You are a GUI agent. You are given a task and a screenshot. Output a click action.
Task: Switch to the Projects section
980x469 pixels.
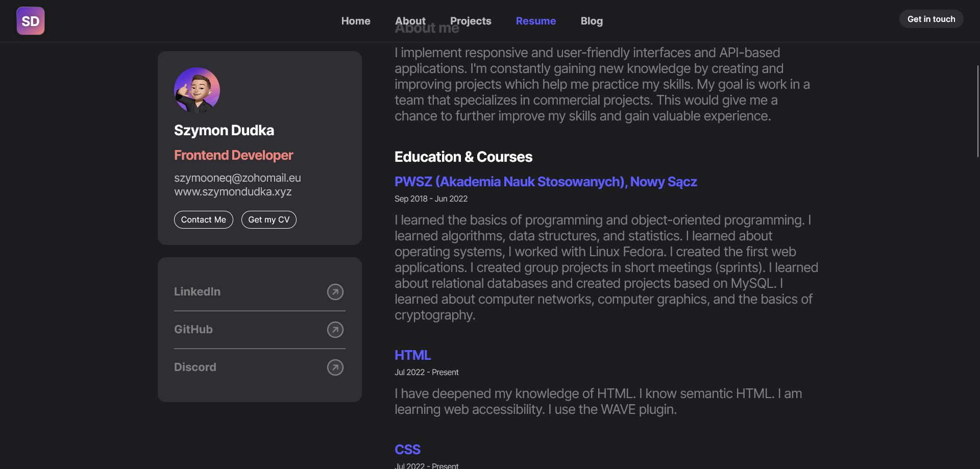(x=471, y=21)
